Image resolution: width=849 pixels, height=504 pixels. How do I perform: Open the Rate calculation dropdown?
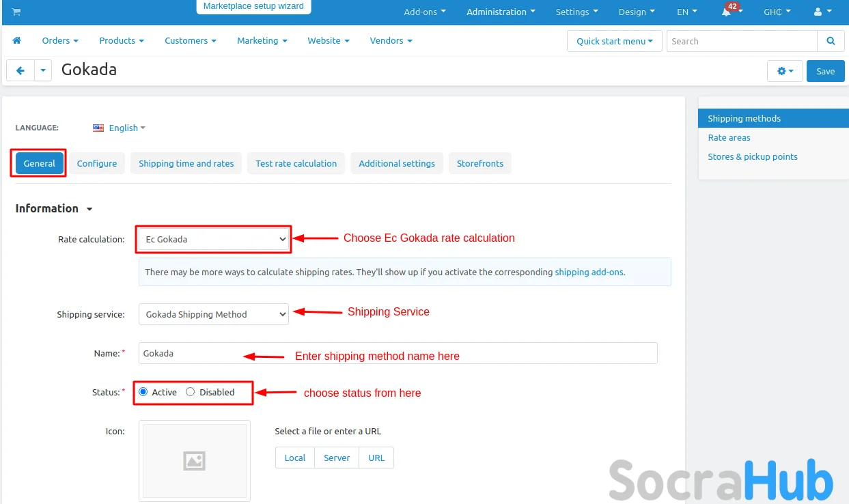coord(214,239)
